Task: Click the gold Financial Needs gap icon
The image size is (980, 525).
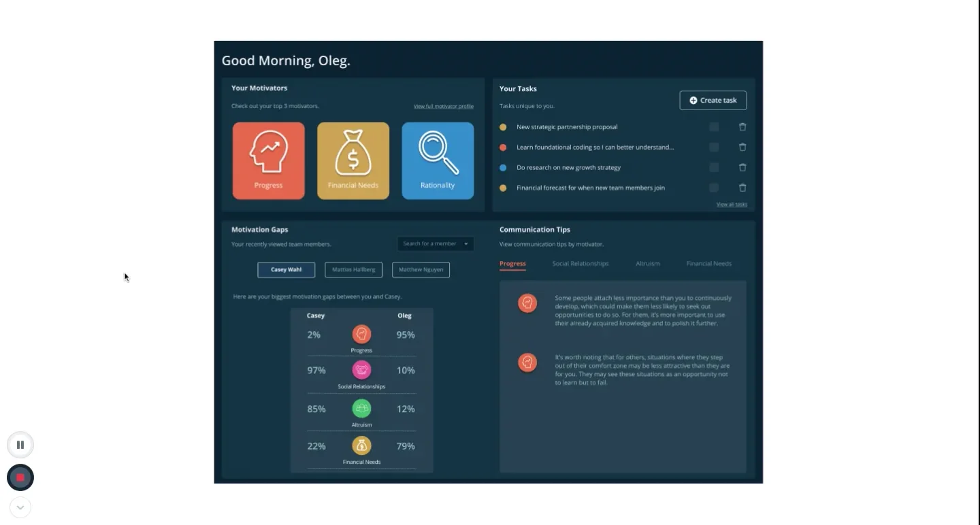Action: pyautogui.click(x=361, y=445)
